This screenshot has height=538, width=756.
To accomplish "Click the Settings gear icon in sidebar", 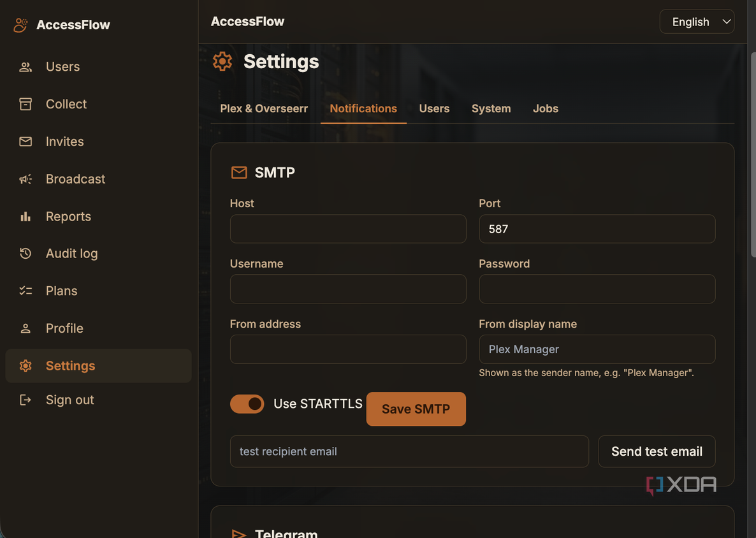I will [25, 366].
